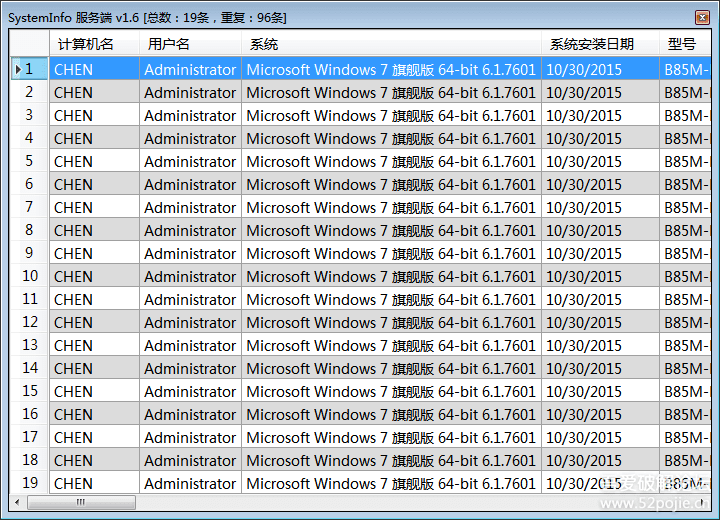This screenshot has height=520, width=720.
Task: Select row header number 17
Action: pos(29,437)
